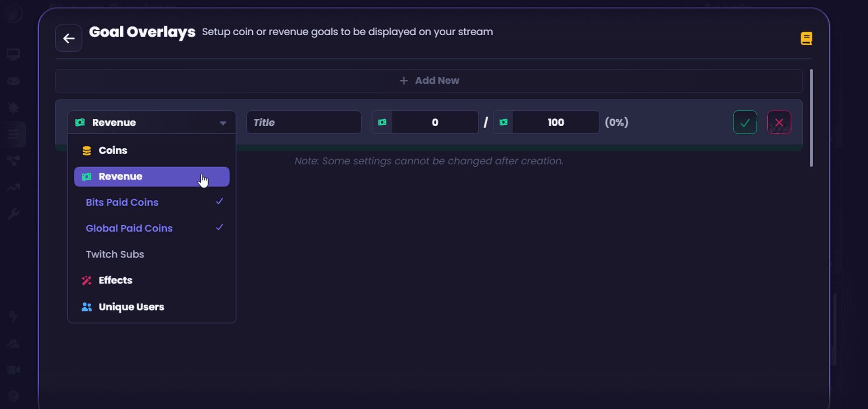
Task: Click the dropdown caret arrow
Action: (223, 123)
